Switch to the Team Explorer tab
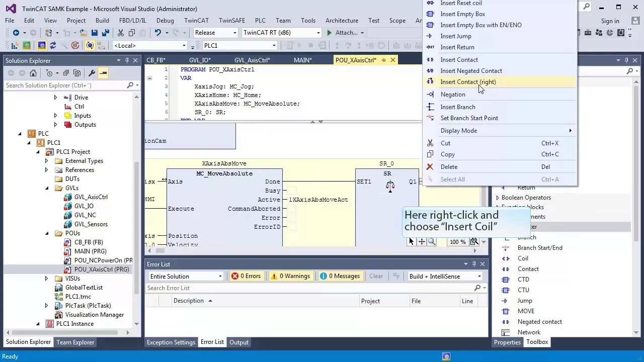The height and width of the screenshot is (362, 644). [75, 342]
